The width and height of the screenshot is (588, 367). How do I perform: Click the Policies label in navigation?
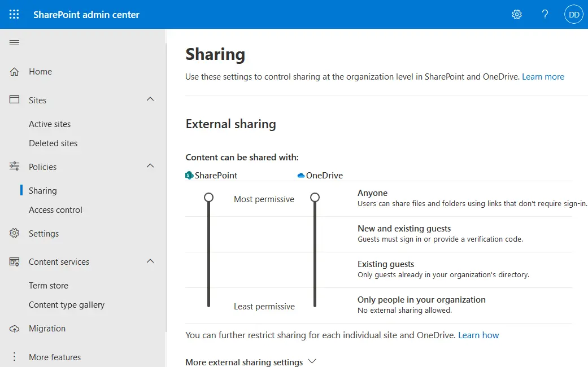point(43,167)
